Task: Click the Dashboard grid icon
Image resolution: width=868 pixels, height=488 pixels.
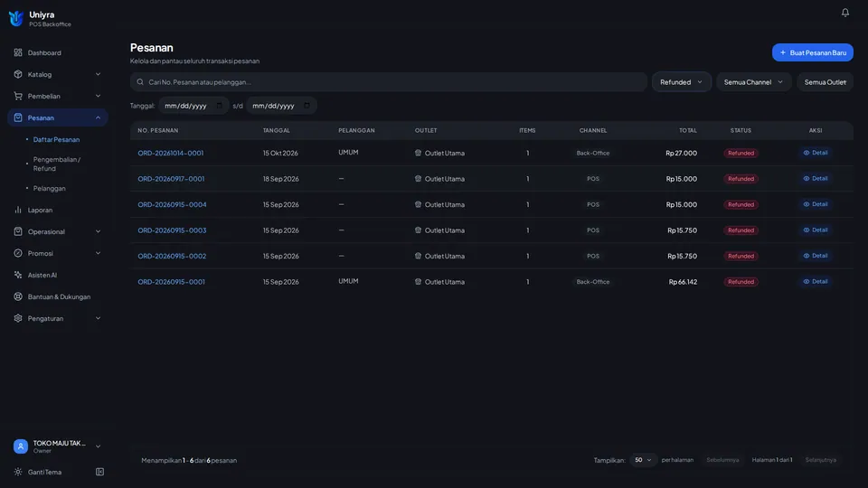Action: coord(18,52)
